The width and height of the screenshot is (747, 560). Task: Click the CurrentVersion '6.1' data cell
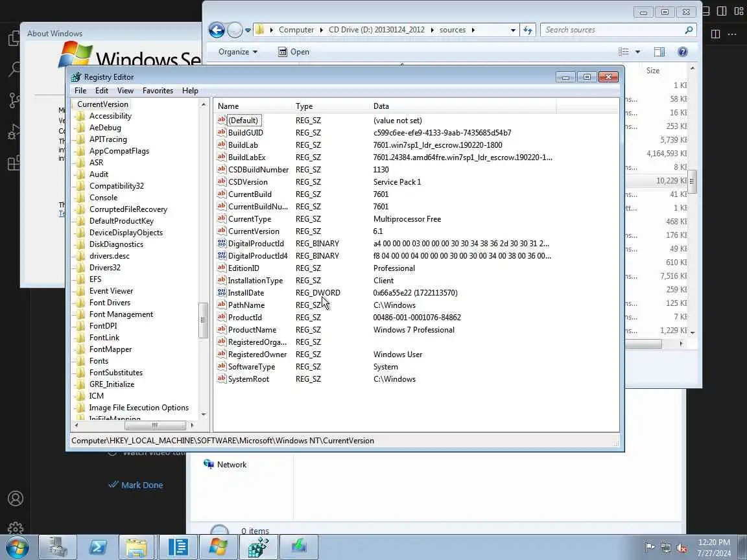[378, 231]
